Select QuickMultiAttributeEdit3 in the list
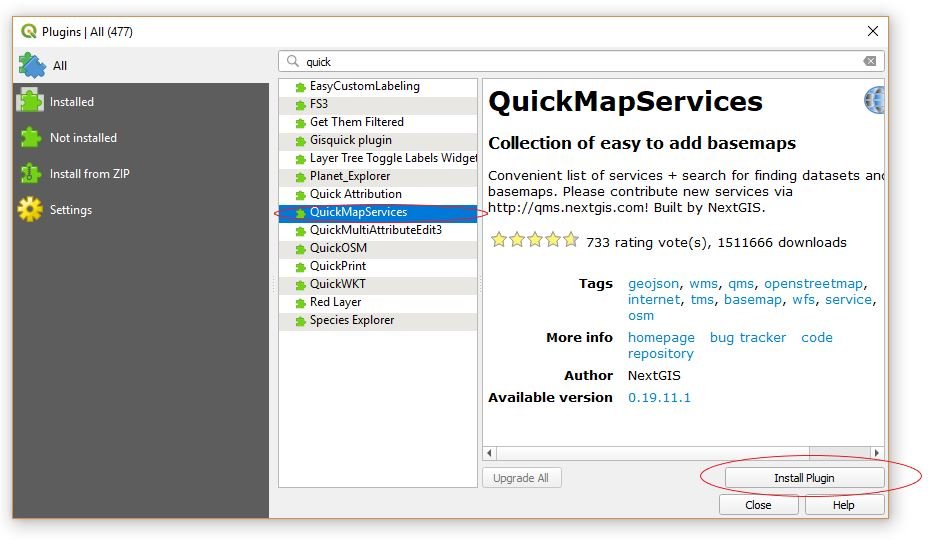 click(378, 230)
